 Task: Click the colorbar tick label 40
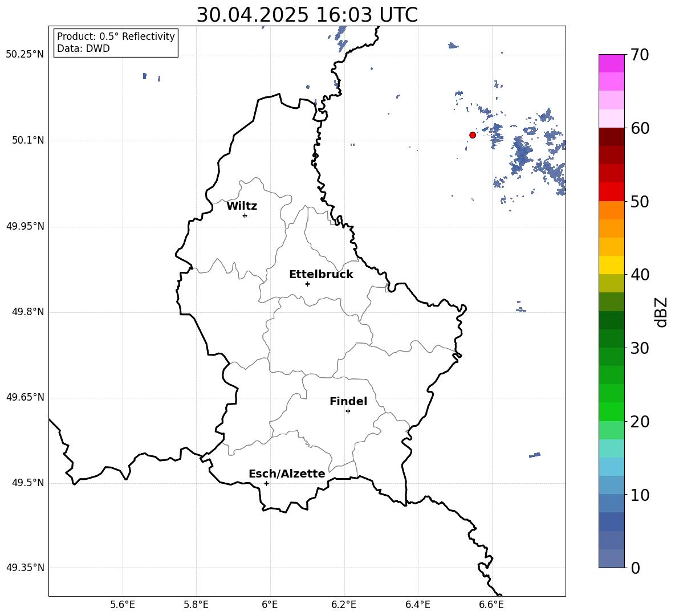pyautogui.click(x=640, y=275)
